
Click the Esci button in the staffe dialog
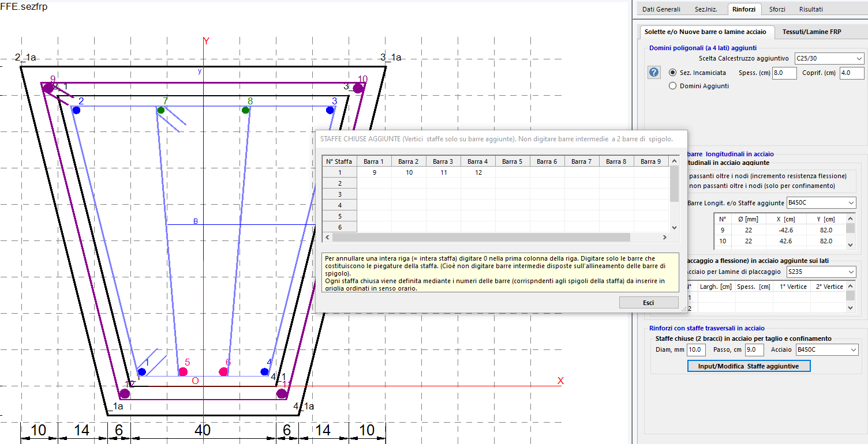[x=648, y=303]
